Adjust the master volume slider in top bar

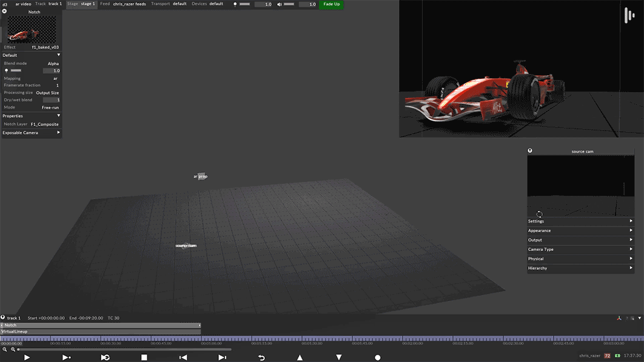289,4
